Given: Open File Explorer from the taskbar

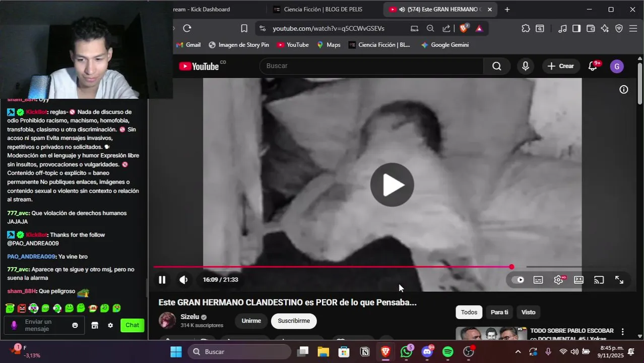Looking at the screenshot, I should [323, 351].
